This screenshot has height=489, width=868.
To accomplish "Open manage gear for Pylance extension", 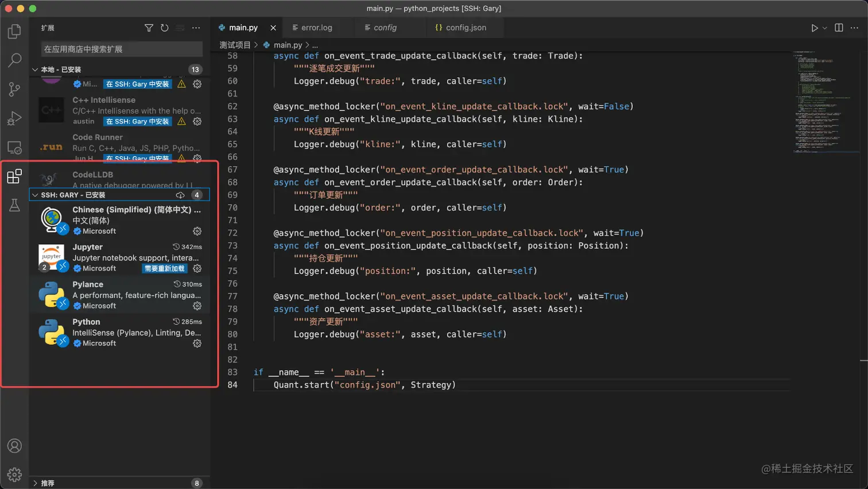I will (197, 306).
